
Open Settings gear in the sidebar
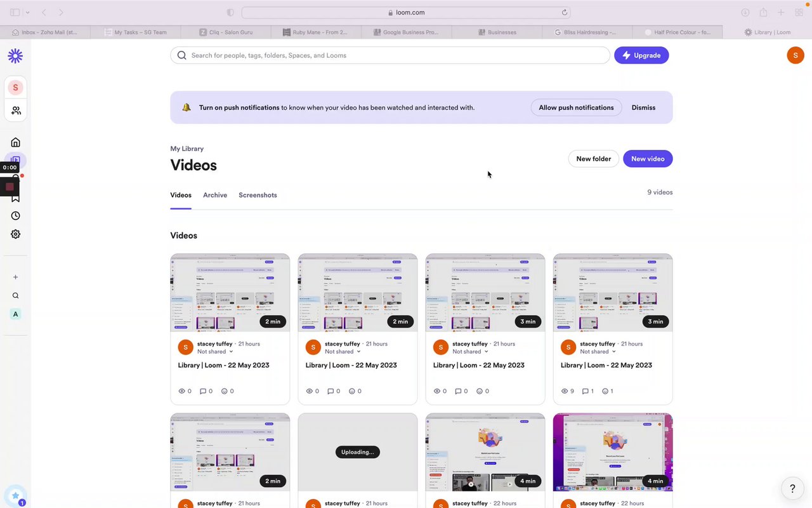tap(16, 234)
